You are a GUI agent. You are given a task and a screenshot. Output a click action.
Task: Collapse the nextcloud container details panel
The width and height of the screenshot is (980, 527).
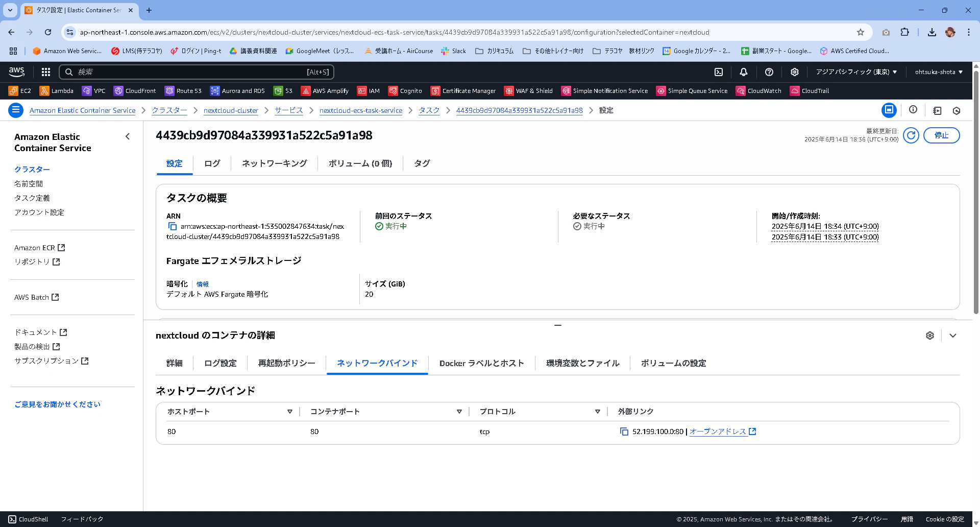click(953, 336)
